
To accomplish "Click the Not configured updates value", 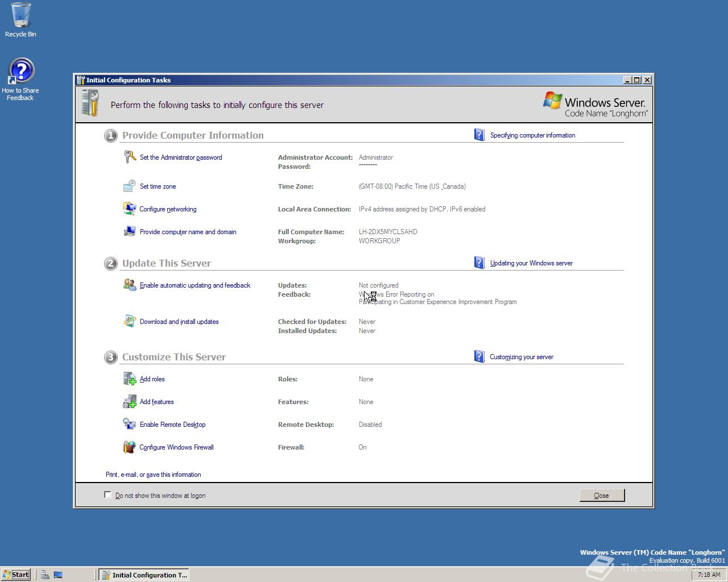I will (x=378, y=285).
